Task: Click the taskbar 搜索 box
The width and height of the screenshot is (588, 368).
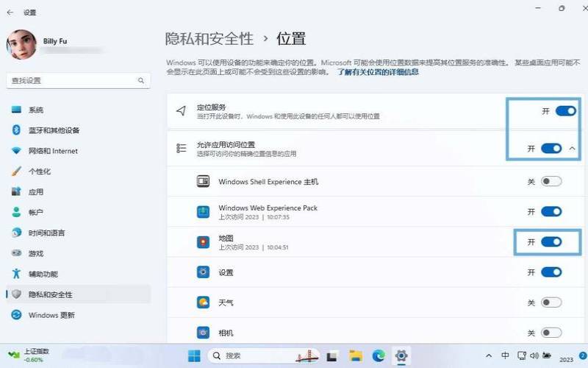Action: pos(263,355)
